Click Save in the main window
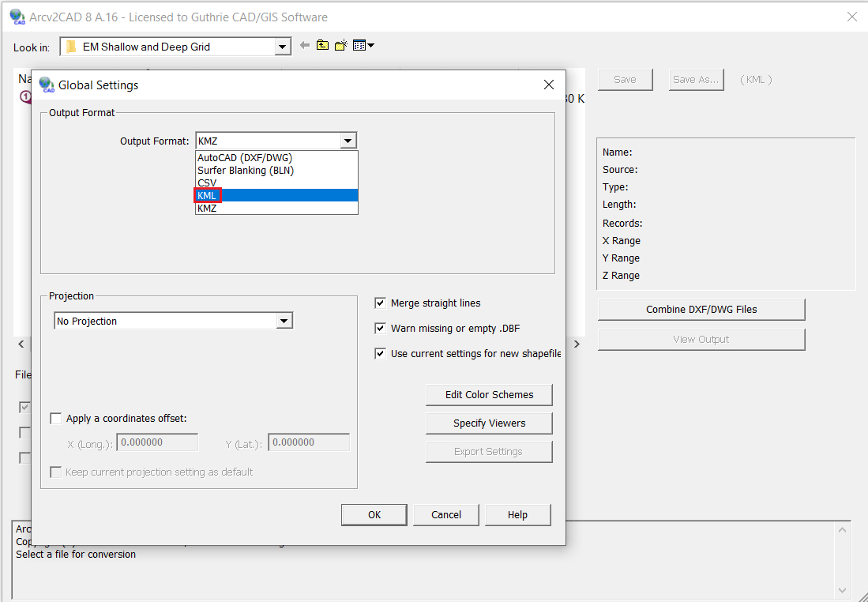 tap(625, 80)
